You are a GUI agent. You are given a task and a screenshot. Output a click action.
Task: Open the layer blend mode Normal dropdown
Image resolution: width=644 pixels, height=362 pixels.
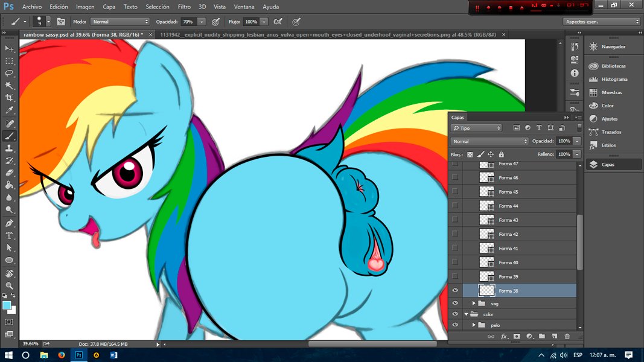pyautogui.click(x=489, y=141)
